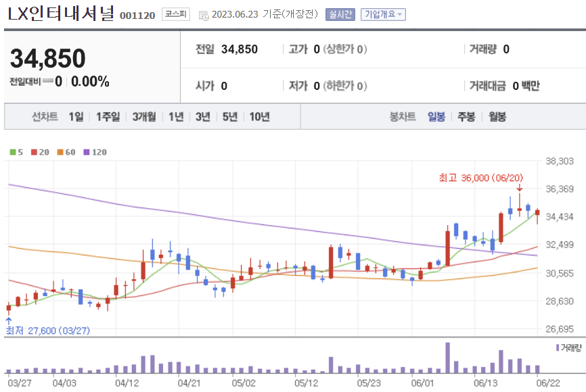
Task: Click the 최저 27,600 (03/27) label
Action: (48, 330)
